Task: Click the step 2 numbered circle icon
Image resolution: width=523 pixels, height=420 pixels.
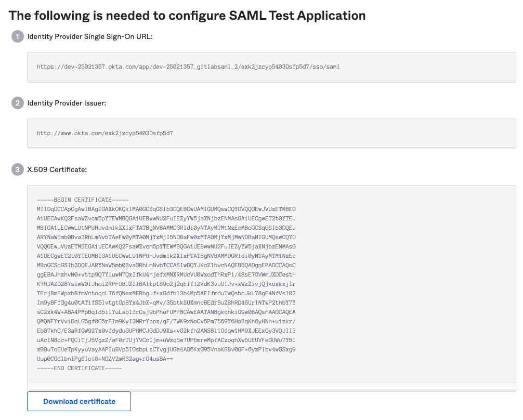Action: (x=17, y=103)
